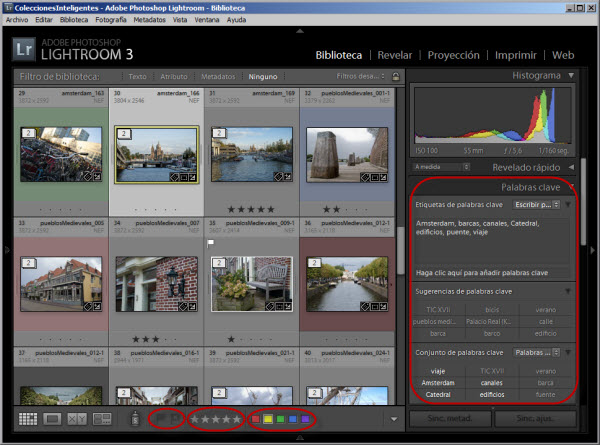This screenshot has width=600, height=445.
Task: Open Survey view icon in toolbar
Action: 102,419
